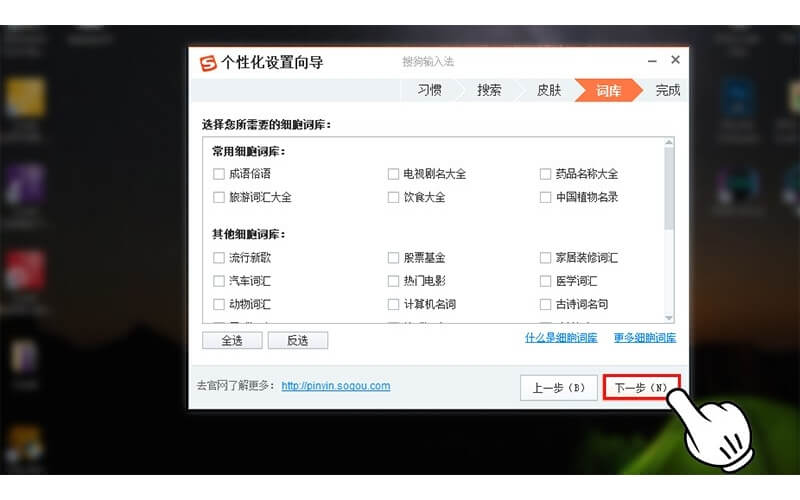Tick the 药品名称大全 checkbox
Image resolution: width=800 pixels, height=500 pixels.
(x=545, y=174)
